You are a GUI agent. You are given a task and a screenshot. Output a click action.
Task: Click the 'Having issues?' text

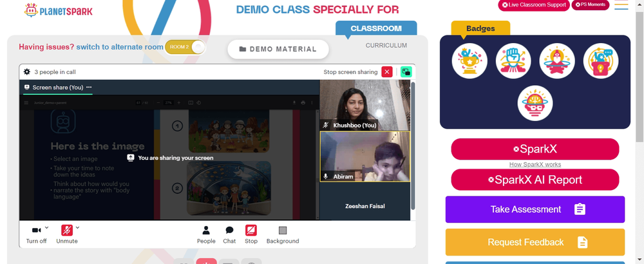tap(46, 47)
